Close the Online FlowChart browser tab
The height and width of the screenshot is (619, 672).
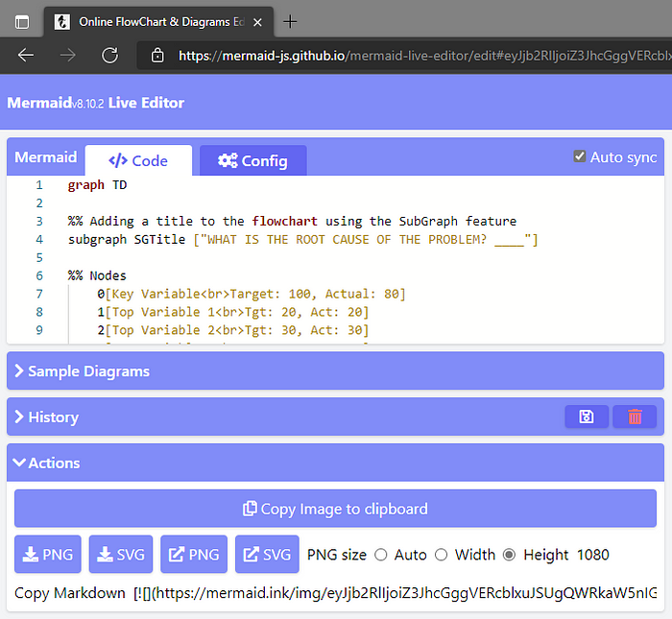click(257, 21)
